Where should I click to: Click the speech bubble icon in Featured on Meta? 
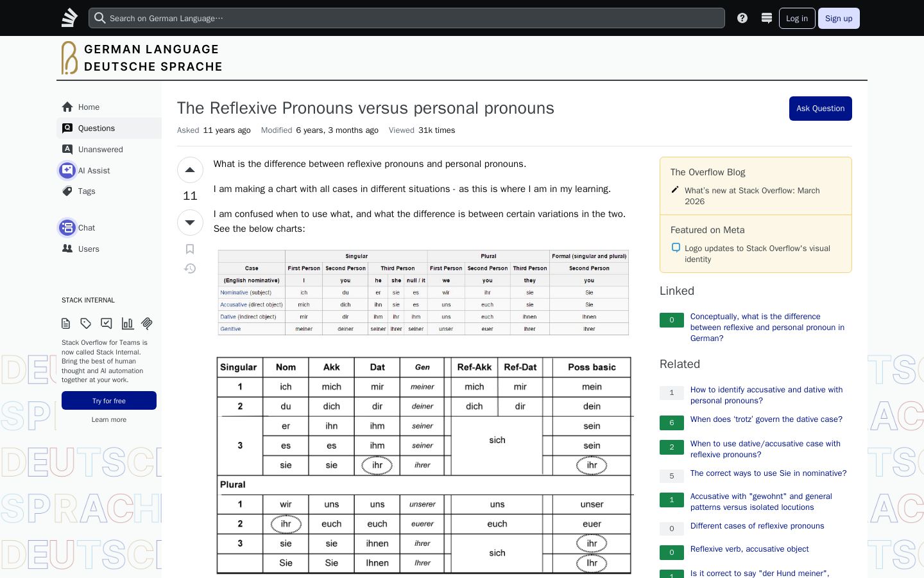tap(676, 247)
